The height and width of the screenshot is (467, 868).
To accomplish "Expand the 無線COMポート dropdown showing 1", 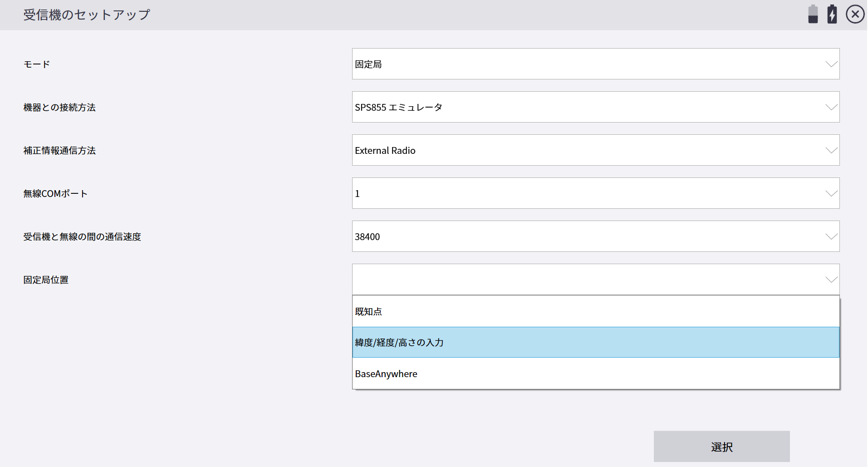I will coord(595,193).
